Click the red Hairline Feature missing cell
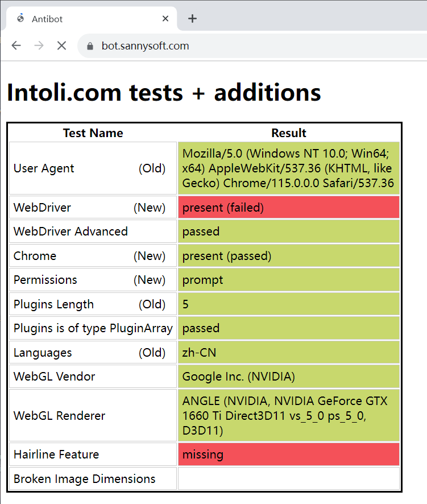This screenshot has width=427, height=504. [x=288, y=455]
